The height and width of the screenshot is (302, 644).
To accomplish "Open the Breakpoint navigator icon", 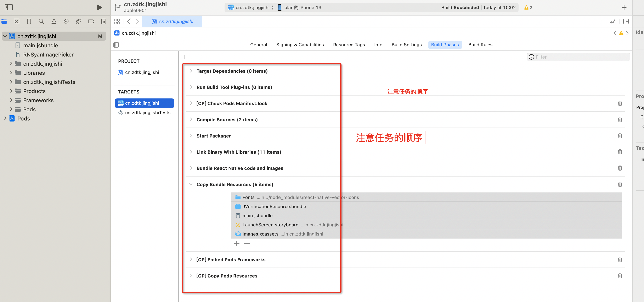I will pyautogui.click(x=91, y=22).
